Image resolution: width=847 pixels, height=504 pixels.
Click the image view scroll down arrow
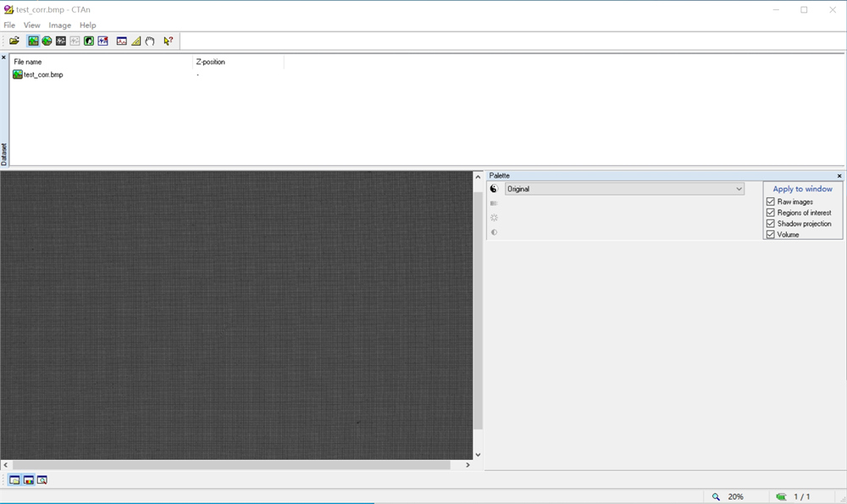(x=478, y=455)
